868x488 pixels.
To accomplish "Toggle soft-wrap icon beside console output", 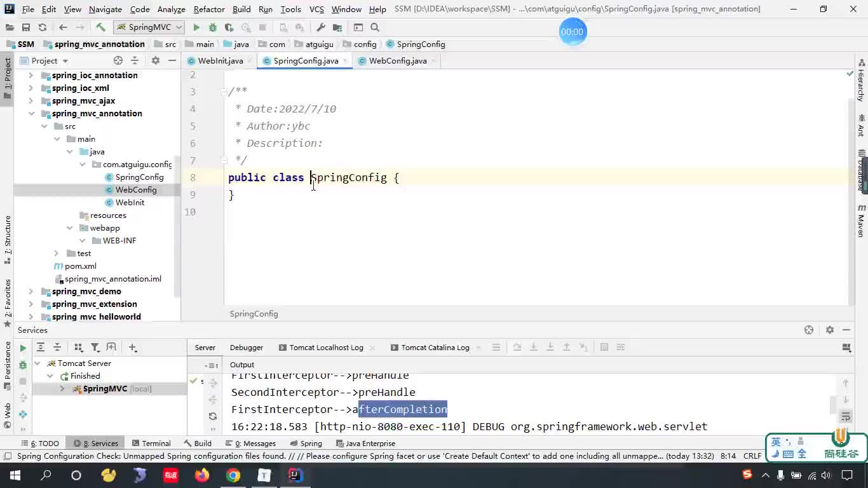I will pyautogui.click(x=846, y=416).
